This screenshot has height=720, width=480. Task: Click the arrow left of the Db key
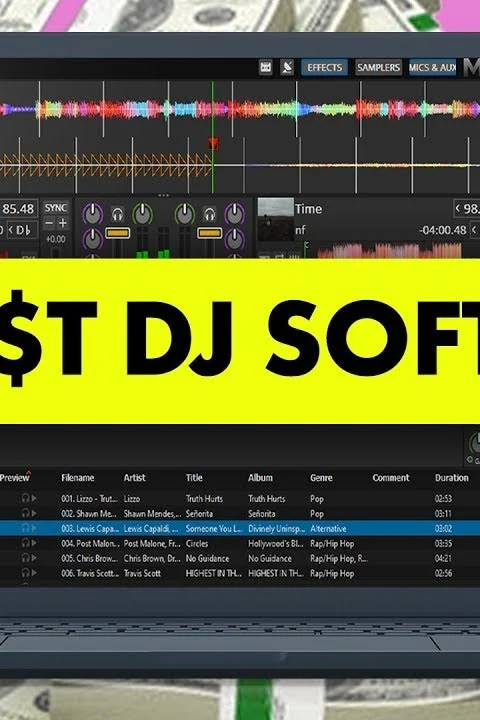(11, 230)
